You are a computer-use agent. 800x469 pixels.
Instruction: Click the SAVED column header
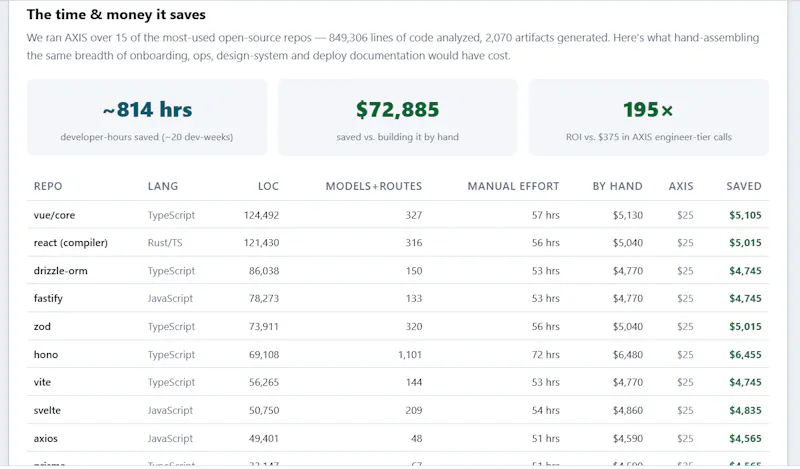pos(744,186)
